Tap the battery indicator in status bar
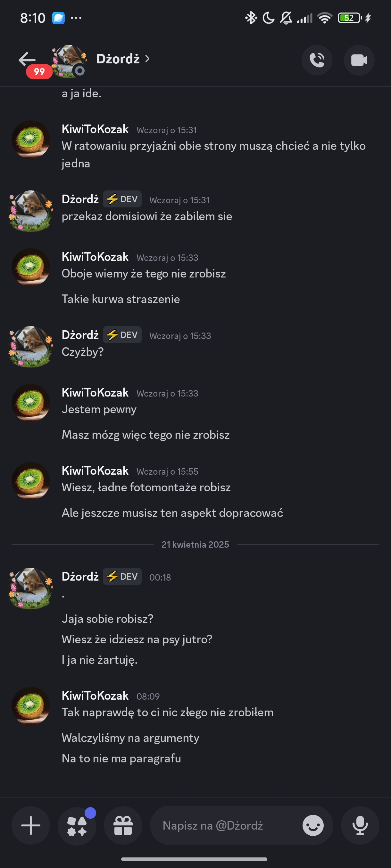This screenshot has height=868, width=391. click(x=350, y=18)
